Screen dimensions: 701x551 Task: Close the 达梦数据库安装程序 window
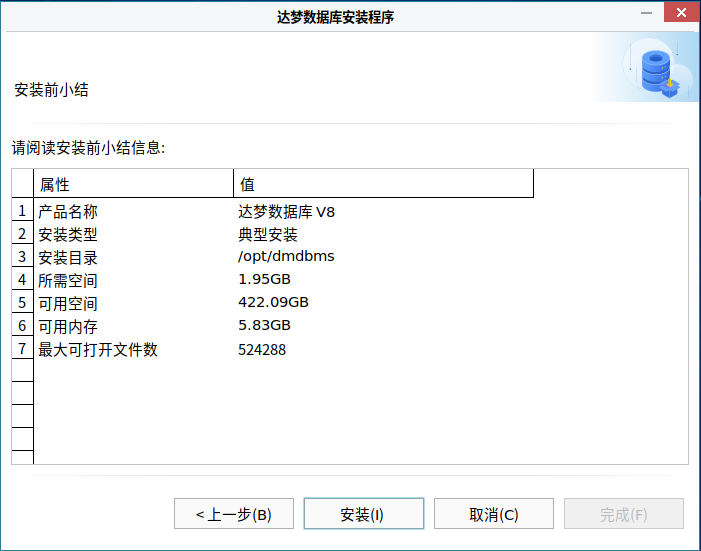coord(681,12)
